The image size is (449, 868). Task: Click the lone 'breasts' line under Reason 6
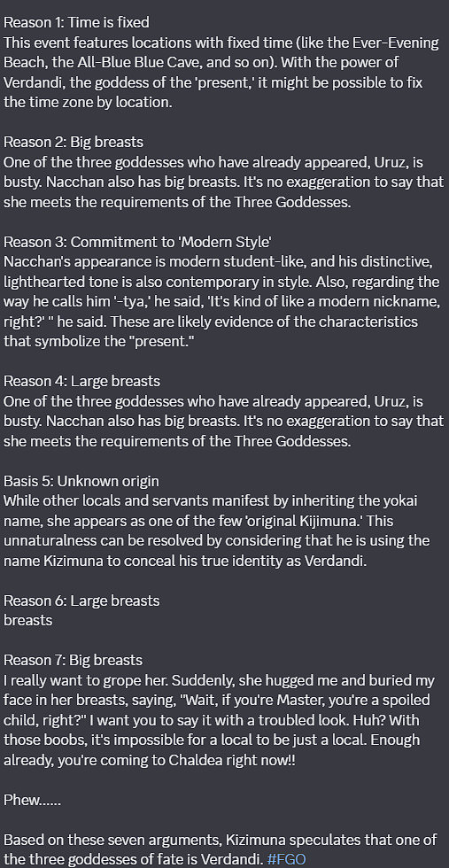click(28, 621)
